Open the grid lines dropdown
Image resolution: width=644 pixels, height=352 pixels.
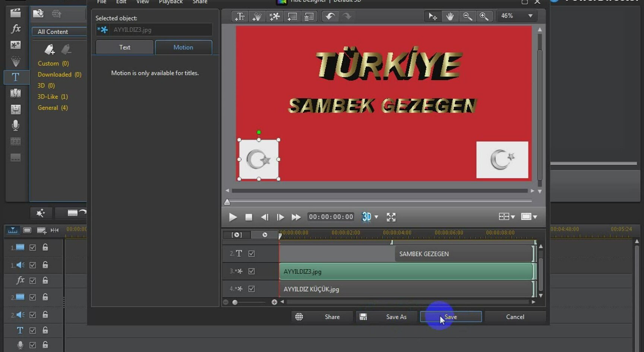coord(506,217)
